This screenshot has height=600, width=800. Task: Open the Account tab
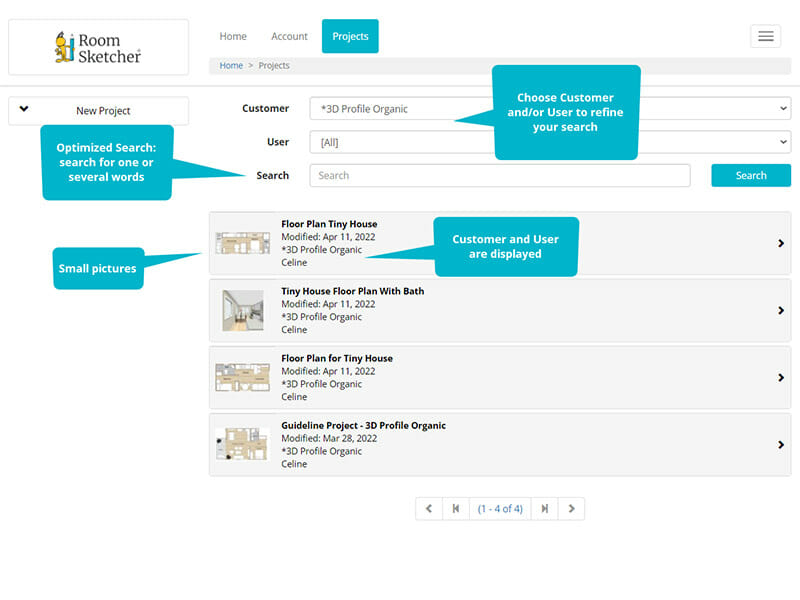click(289, 36)
